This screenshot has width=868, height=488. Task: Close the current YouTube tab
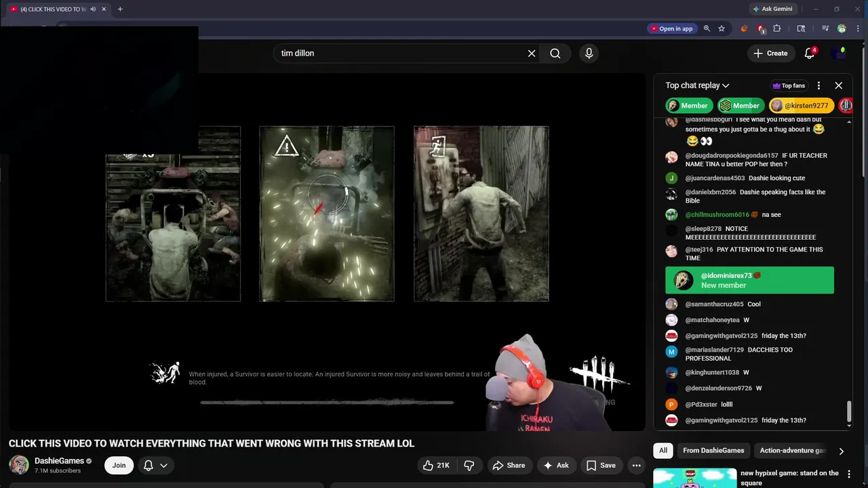coord(104,9)
